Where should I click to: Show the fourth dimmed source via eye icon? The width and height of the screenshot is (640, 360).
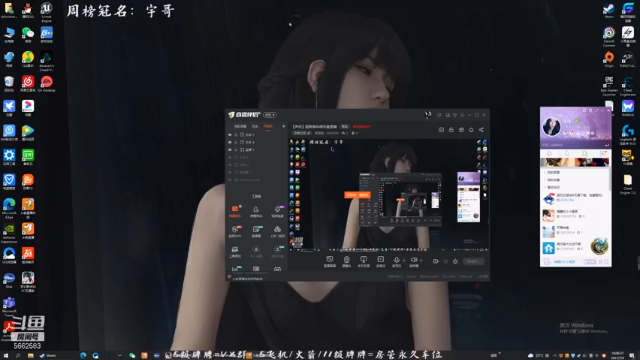click(230, 157)
